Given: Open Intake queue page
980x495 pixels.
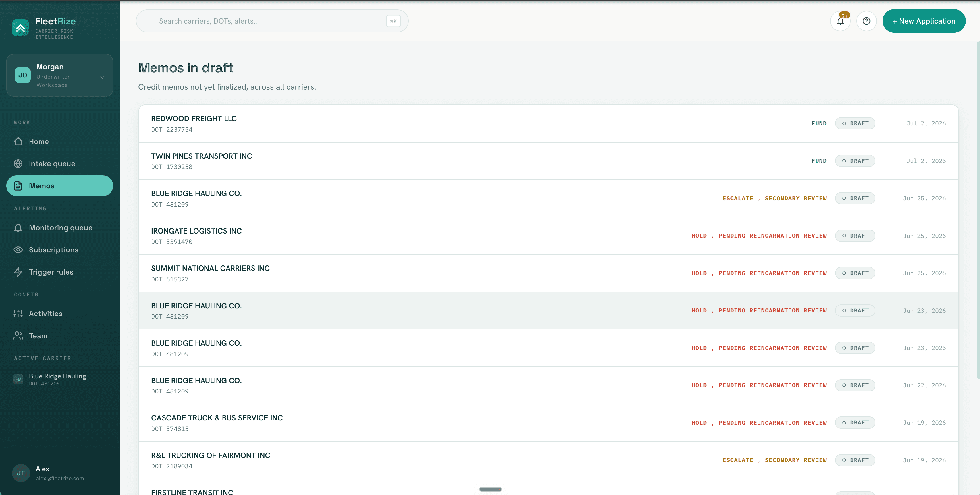Looking at the screenshot, I should pyautogui.click(x=60, y=163).
